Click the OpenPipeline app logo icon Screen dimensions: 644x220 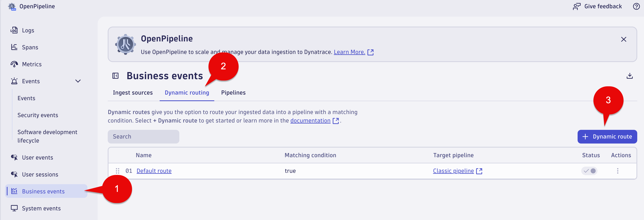point(12,7)
